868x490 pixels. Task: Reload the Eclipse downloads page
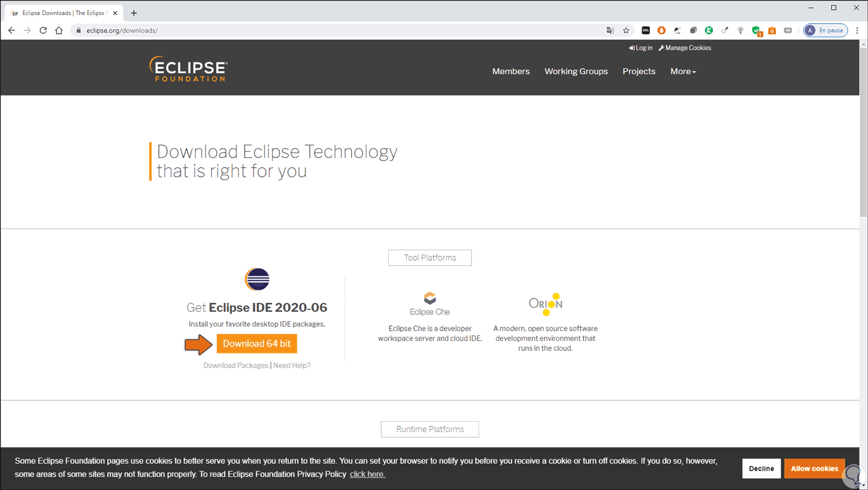click(43, 30)
